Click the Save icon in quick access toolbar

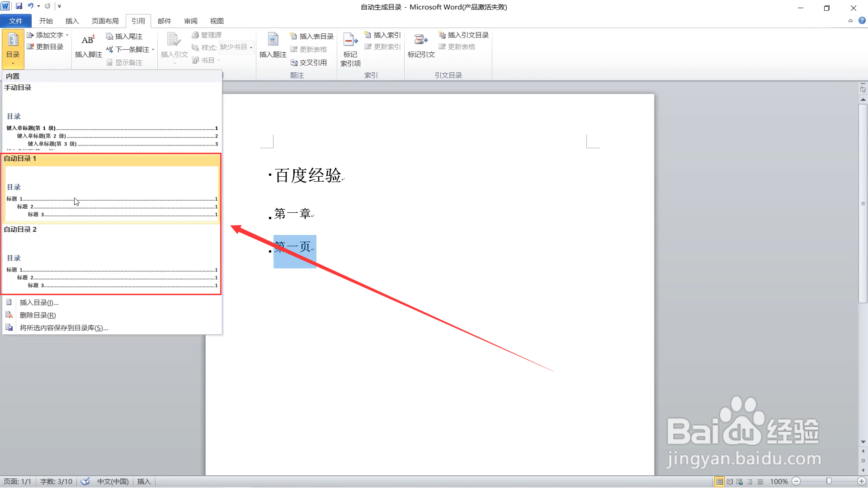point(19,6)
